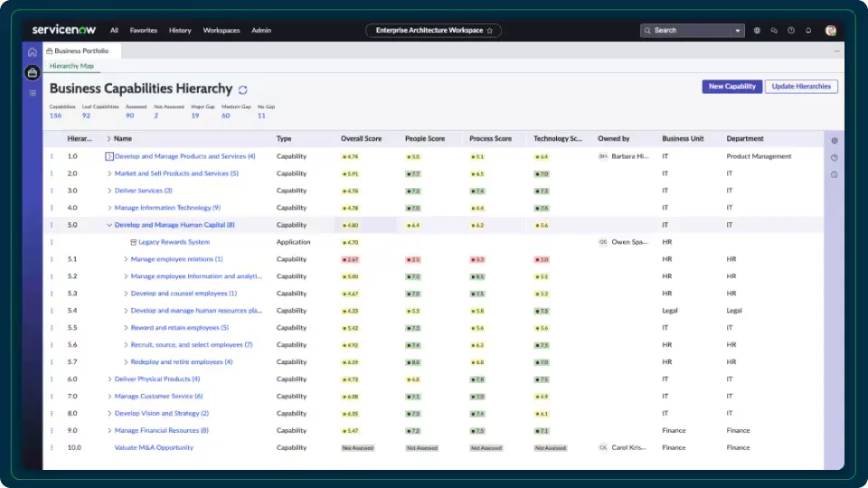Screen dimensions: 868x488
Task: Expand Manage Financial Resources row
Action: (109, 430)
